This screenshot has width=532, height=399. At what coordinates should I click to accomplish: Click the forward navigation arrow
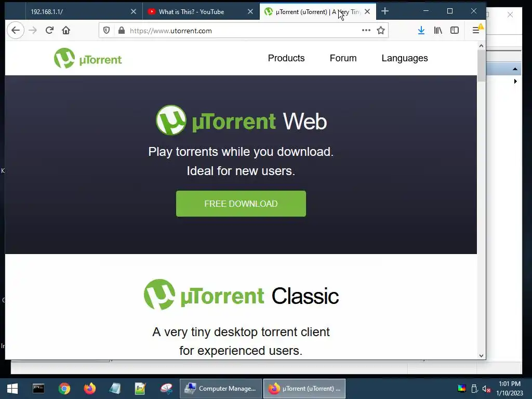click(33, 31)
